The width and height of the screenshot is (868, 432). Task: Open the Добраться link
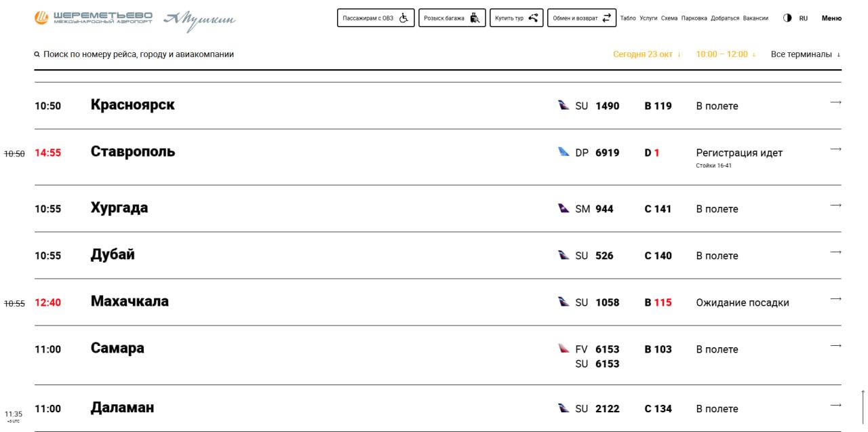click(725, 18)
